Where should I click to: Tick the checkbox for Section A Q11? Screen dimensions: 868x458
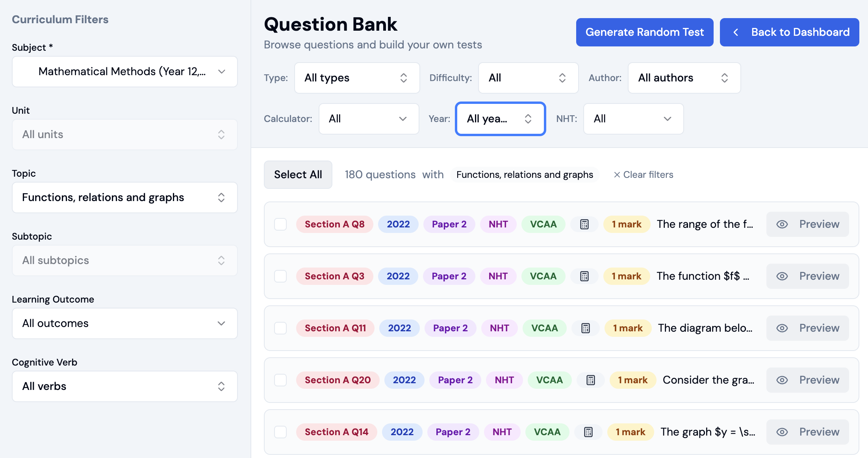click(280, 328)
